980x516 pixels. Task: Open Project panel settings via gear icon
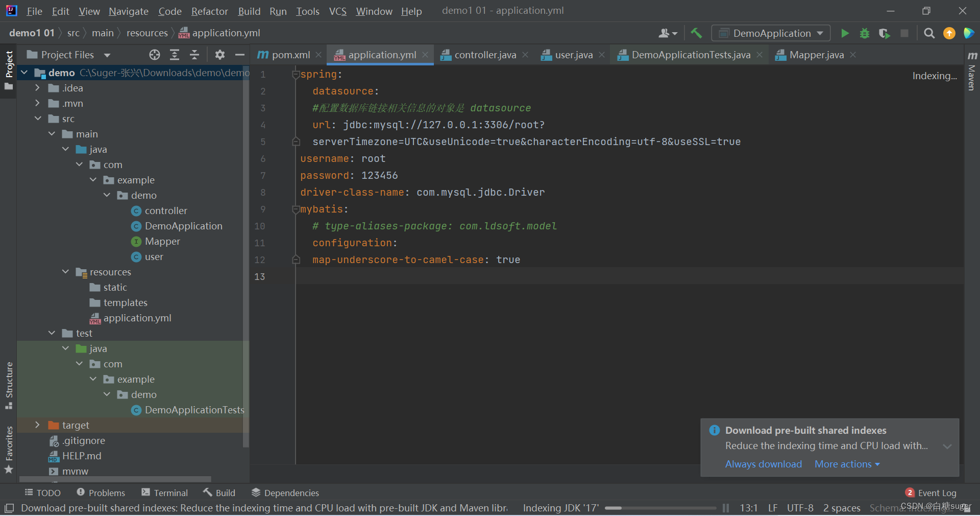[219, 55]
